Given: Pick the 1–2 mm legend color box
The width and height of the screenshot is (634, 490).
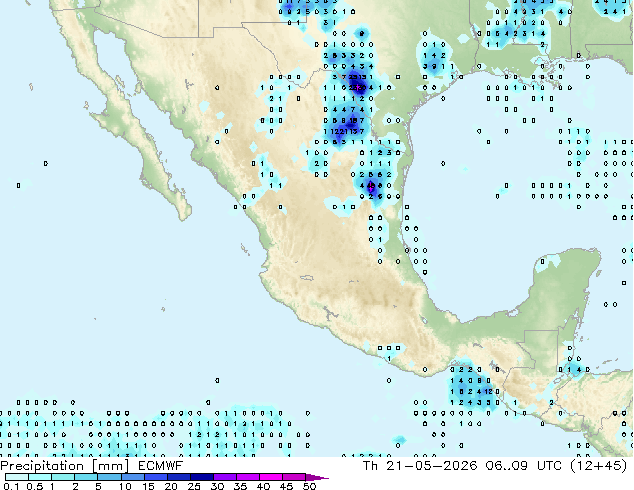Looking at the screenshot, I should click(x=63, y=477).
